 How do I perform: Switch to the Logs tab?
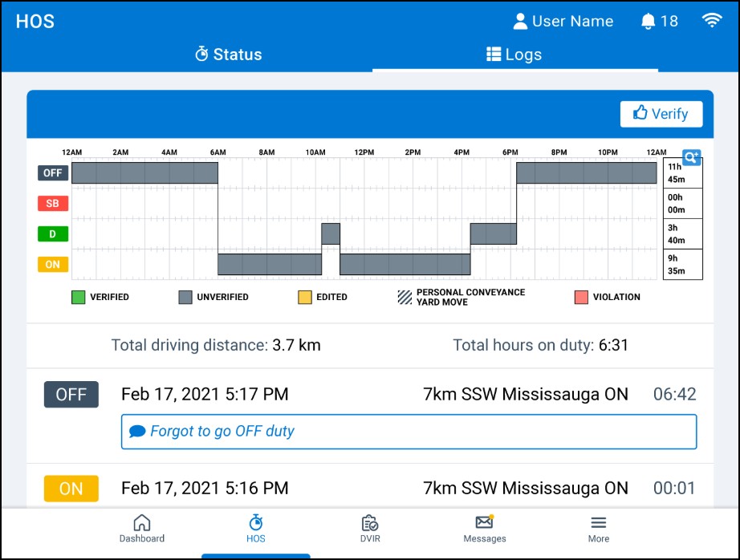click(x=515, y=55)
